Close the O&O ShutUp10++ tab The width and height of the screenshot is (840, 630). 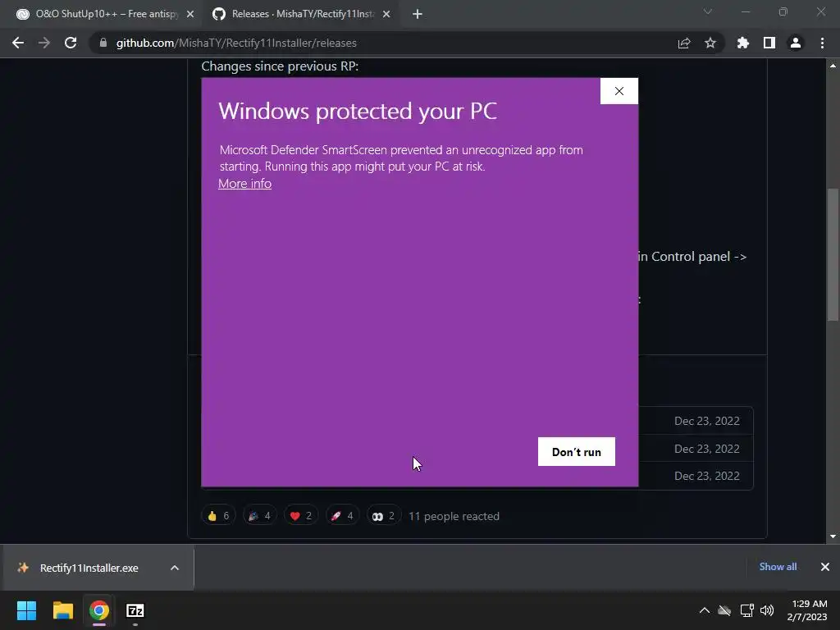coord(190,14)
